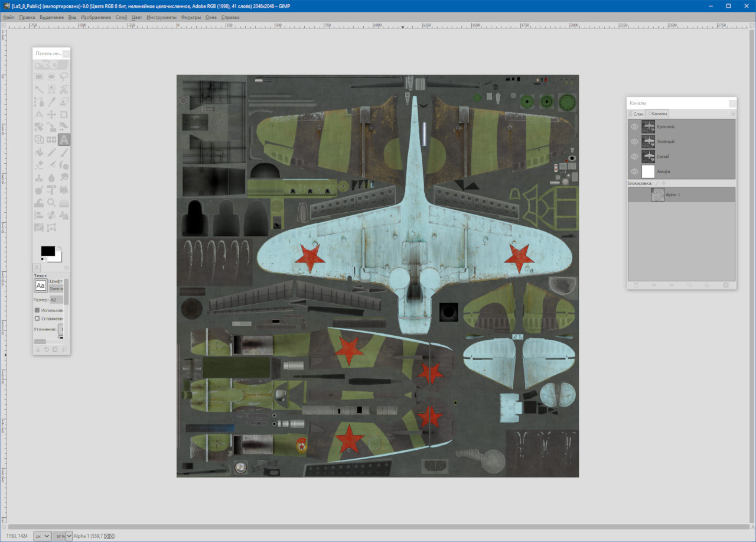Open the Фильтры menu

191,17
